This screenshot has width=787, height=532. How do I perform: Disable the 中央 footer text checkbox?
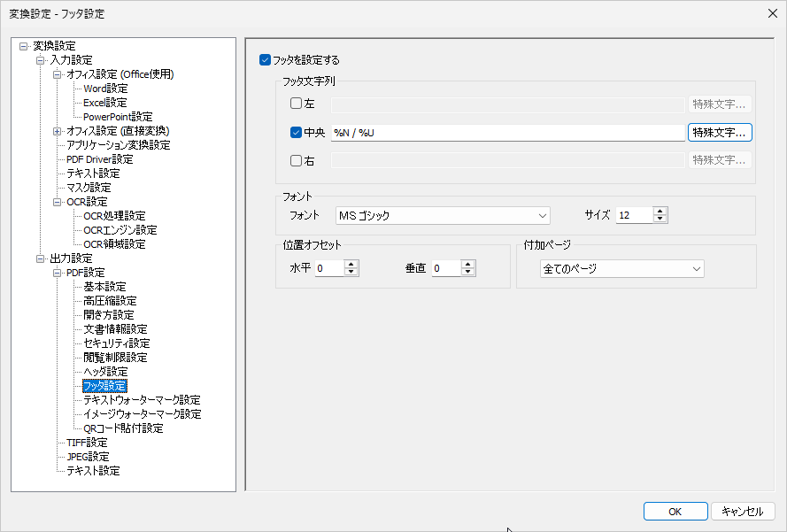click(297, 133)
